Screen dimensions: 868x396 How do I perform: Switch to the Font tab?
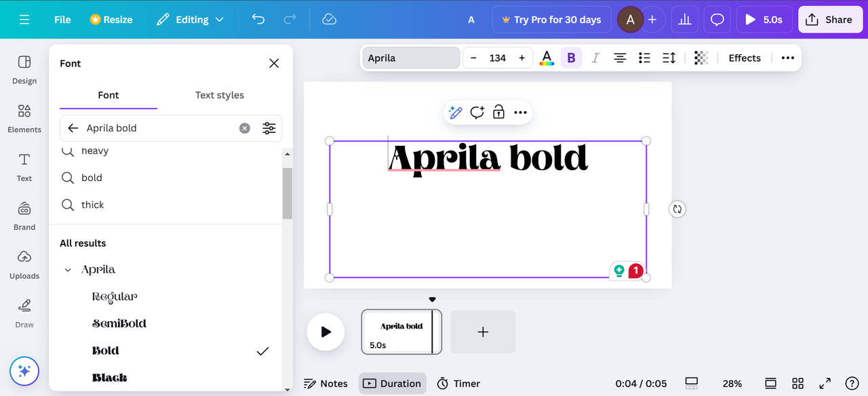click(108, 95)
